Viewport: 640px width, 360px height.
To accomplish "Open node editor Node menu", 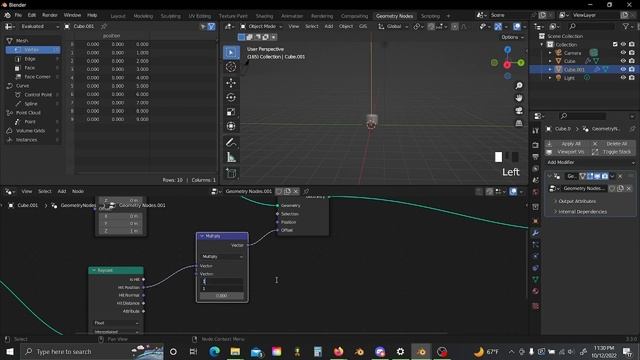I will (78, 191).
